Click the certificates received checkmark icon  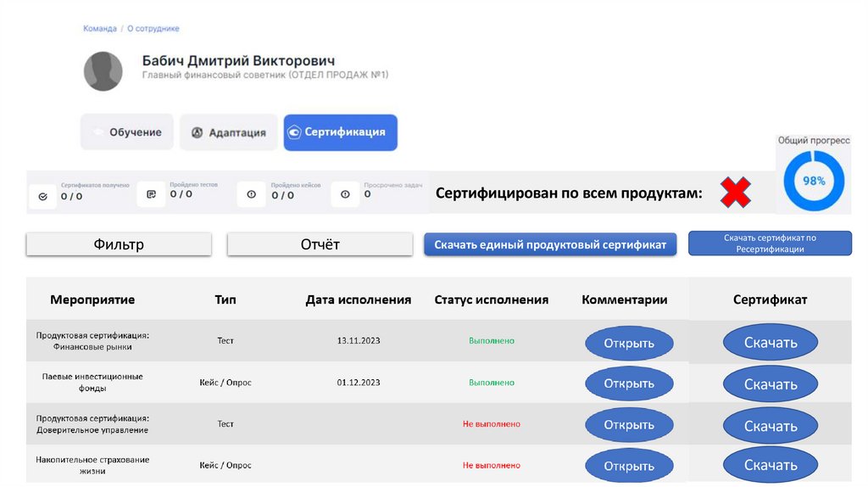[x=43, y=195]
